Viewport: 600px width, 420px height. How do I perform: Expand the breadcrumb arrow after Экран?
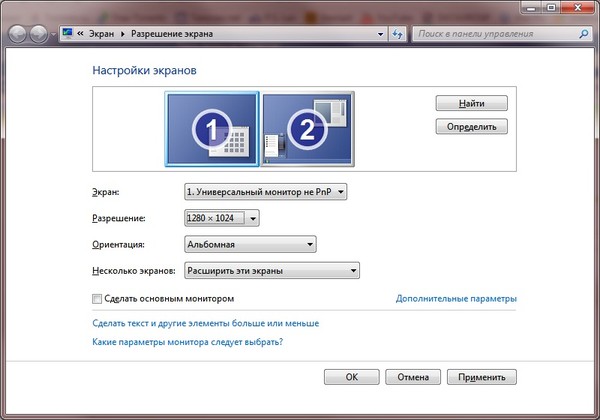123,34
